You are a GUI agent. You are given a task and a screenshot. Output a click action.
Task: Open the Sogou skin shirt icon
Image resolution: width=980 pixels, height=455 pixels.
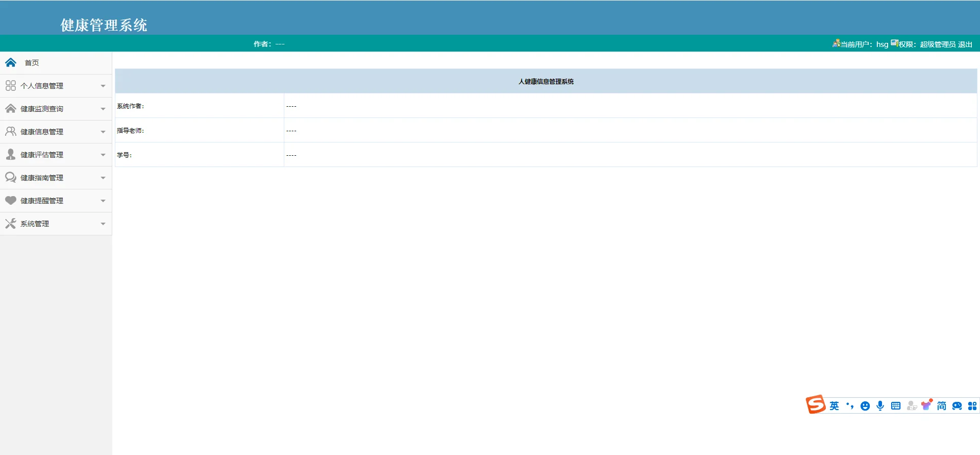[x=927, y=405]
